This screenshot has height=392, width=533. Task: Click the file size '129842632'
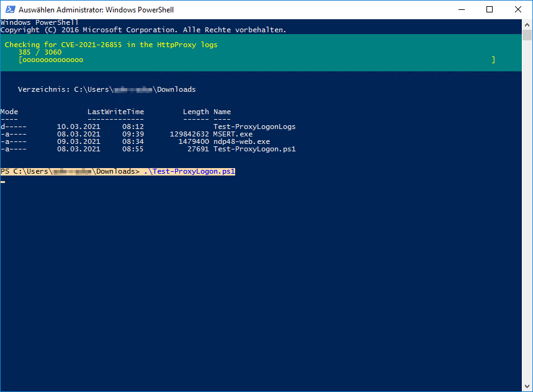[x=189, y=134]
